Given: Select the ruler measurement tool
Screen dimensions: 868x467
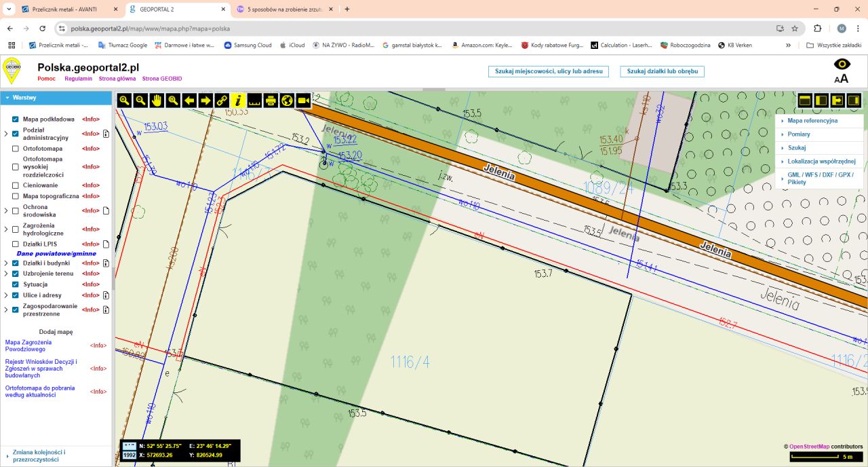Looking at the screenshot, I should tap(254, 100).
